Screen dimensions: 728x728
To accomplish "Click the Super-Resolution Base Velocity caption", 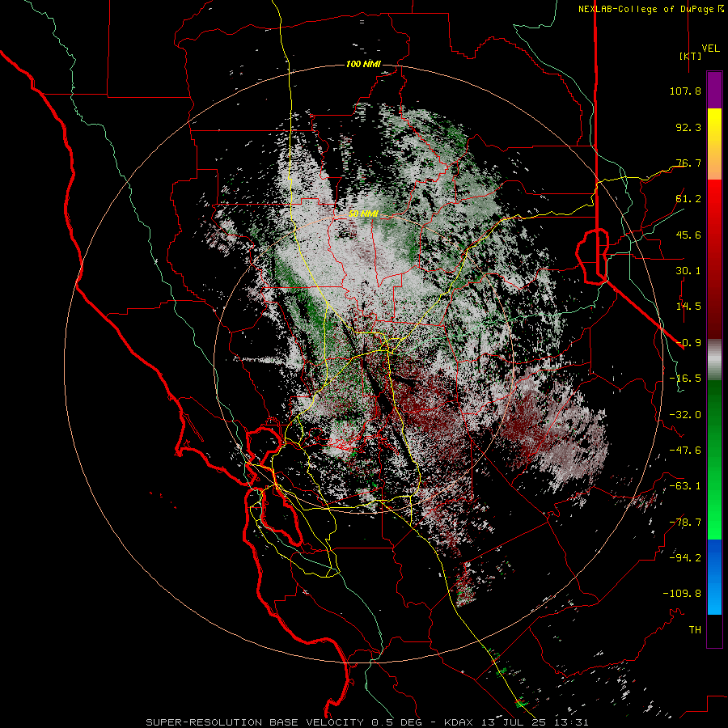I will tap(367, 722).
